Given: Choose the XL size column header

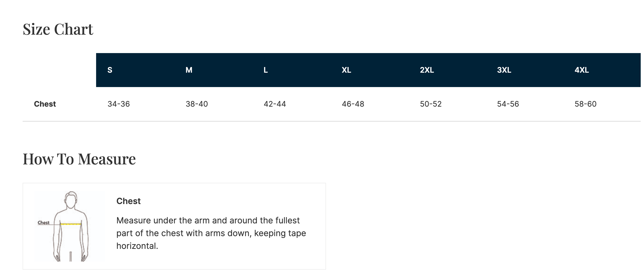Looking at the screenshot, I should pyautogui.click(x=346, y=70).
